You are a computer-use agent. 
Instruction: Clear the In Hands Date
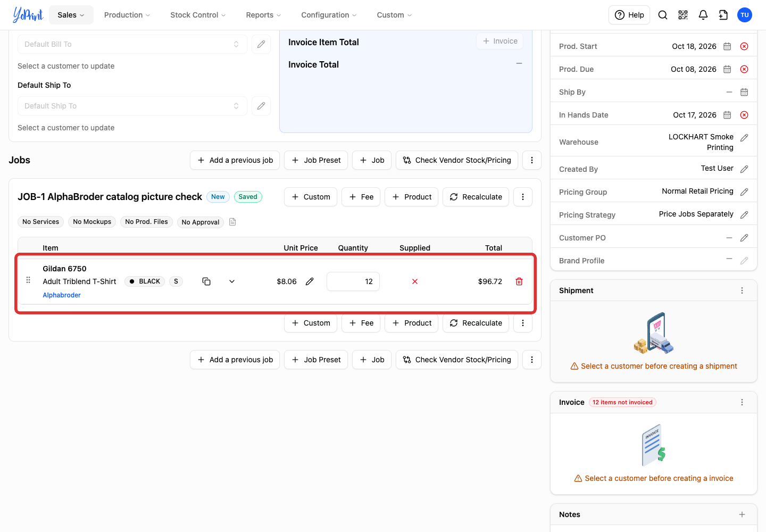tap(744, 115)
